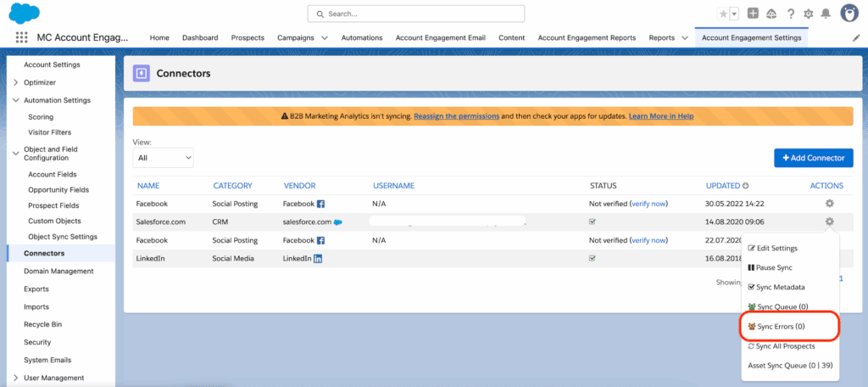The image size is (868, 387).
Task: Click the LinkedIn logo icon
Action: tap(318, 259)
